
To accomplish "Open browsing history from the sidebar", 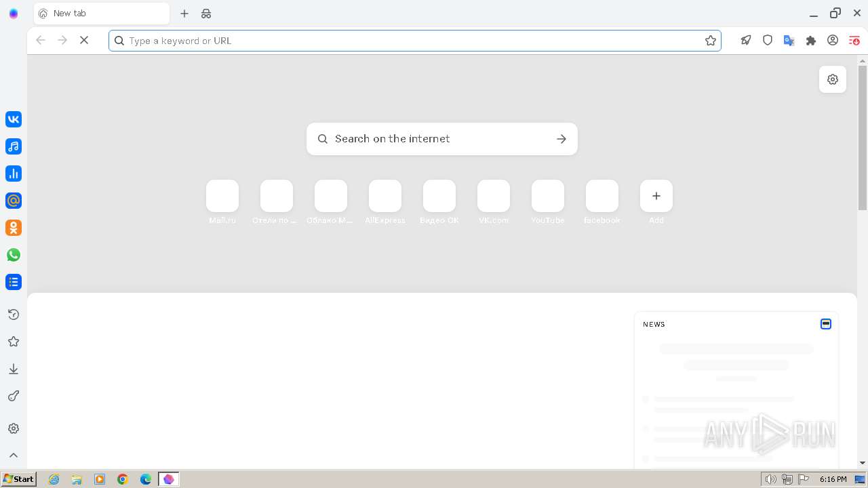I will (x=14, y=314).
